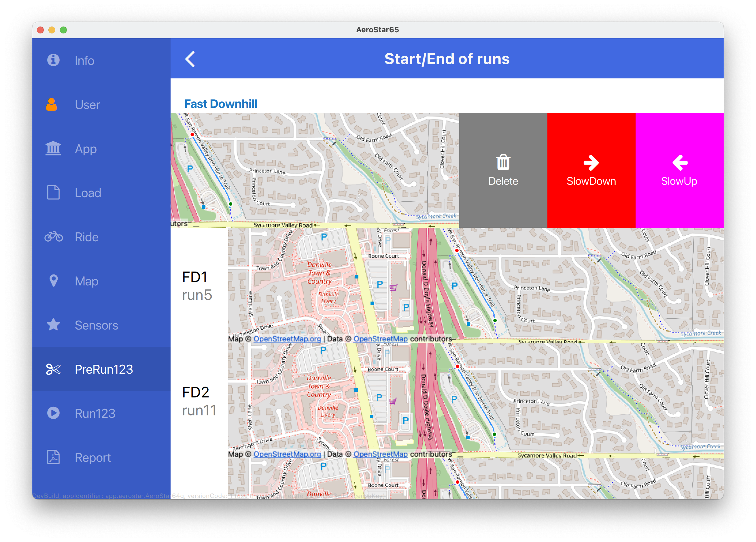Open the App bank building icon
This screenshot has width=756, height=542.
pyautogui.click(x=53, y=148)
